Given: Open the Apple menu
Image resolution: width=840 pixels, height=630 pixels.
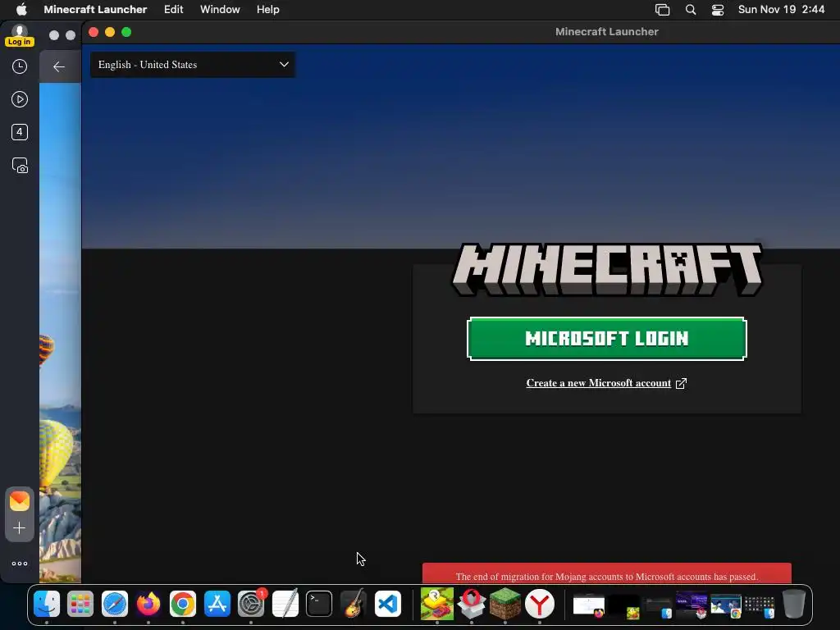Looking at the screenshot, I should click(x=21, y=9).
